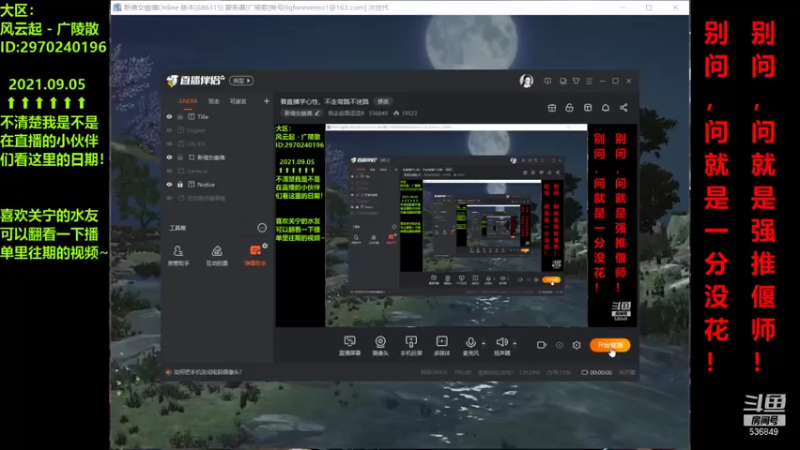
Task: Click the first box icon in the room toolbar
Action: pyautogui.click(x=552, y=108)
